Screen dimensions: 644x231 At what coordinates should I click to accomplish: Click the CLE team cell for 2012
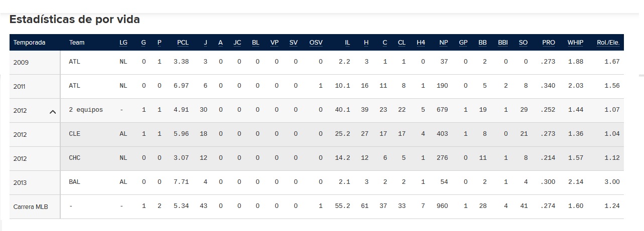tap(74, 134)
